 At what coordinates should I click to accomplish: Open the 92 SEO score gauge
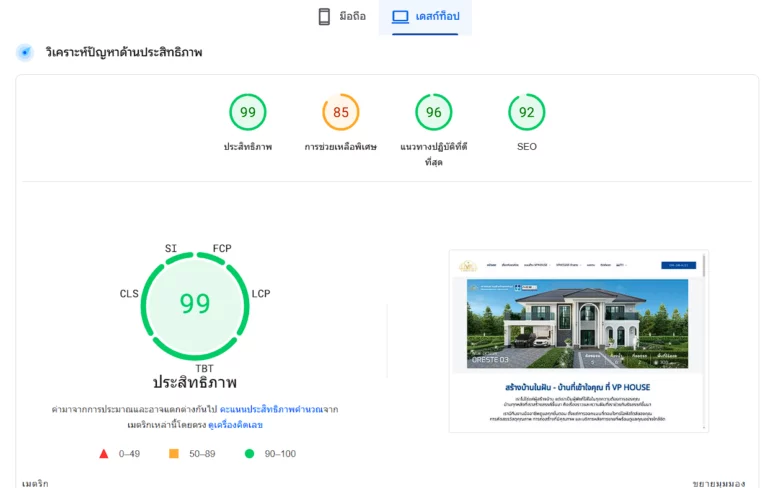coord(527,112)
